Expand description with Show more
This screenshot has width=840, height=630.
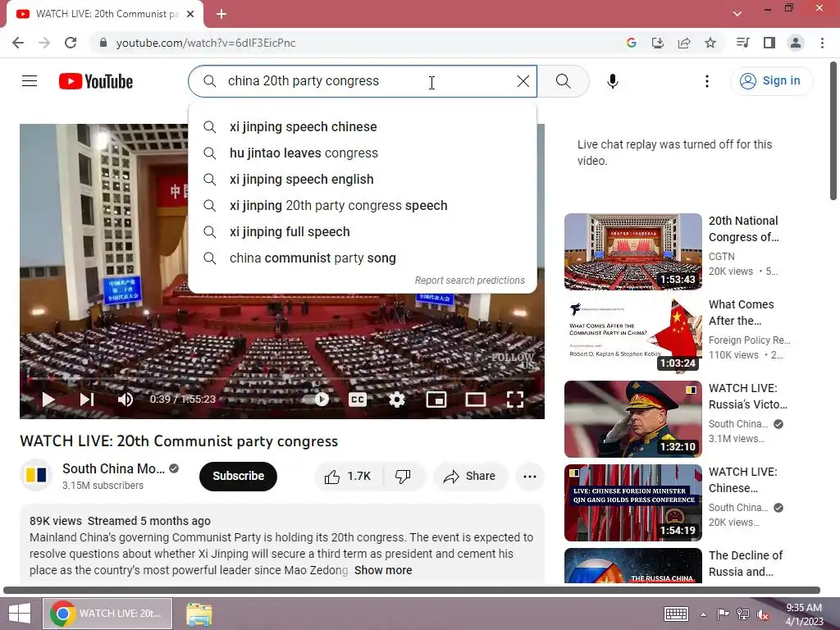pyautogui.click(x=383, y=570)
